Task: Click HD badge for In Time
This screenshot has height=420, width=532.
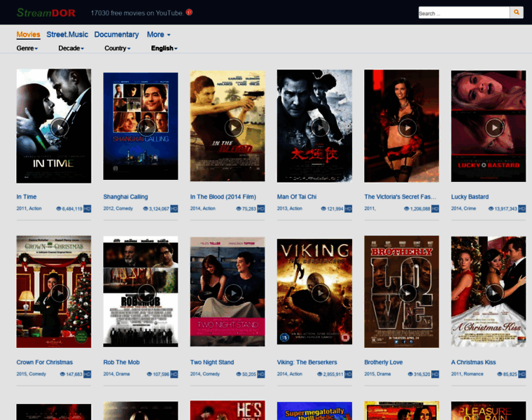Action: point(87,209)
